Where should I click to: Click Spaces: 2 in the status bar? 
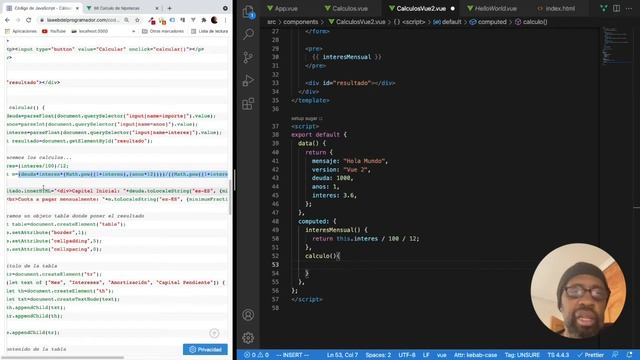click(378, 355)
